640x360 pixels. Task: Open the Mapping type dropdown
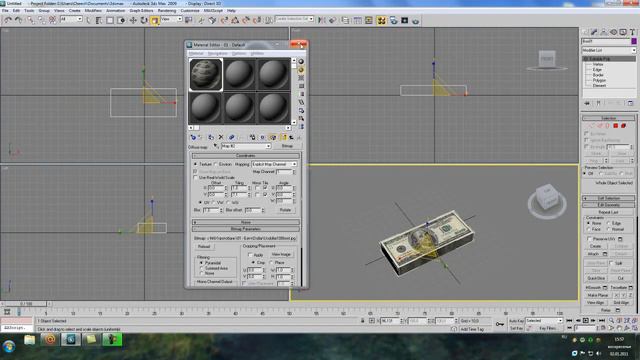tap(274, 164)
